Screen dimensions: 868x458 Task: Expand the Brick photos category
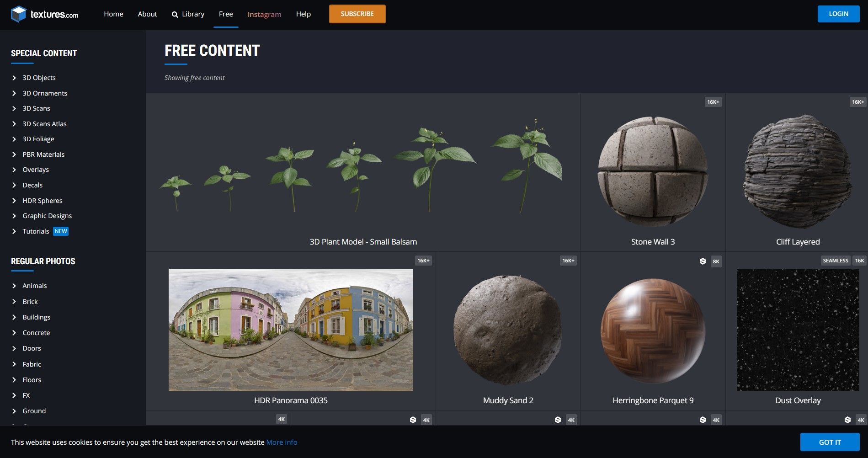click(30, 301)
